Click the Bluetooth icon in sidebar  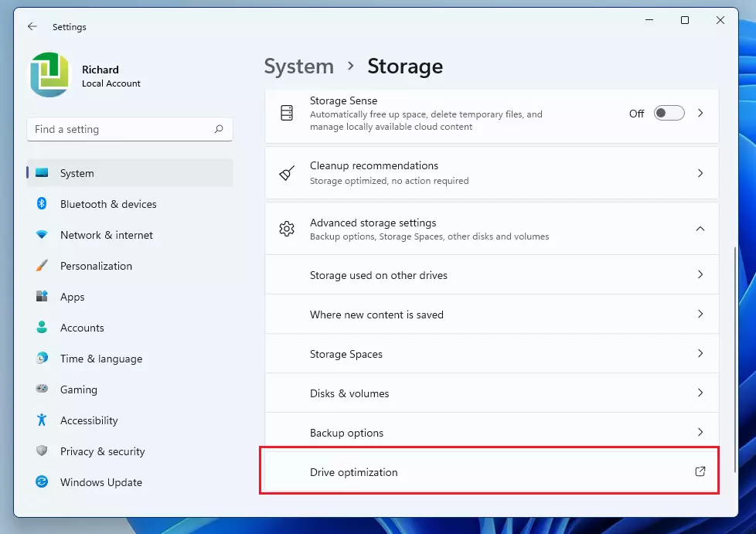42,203
